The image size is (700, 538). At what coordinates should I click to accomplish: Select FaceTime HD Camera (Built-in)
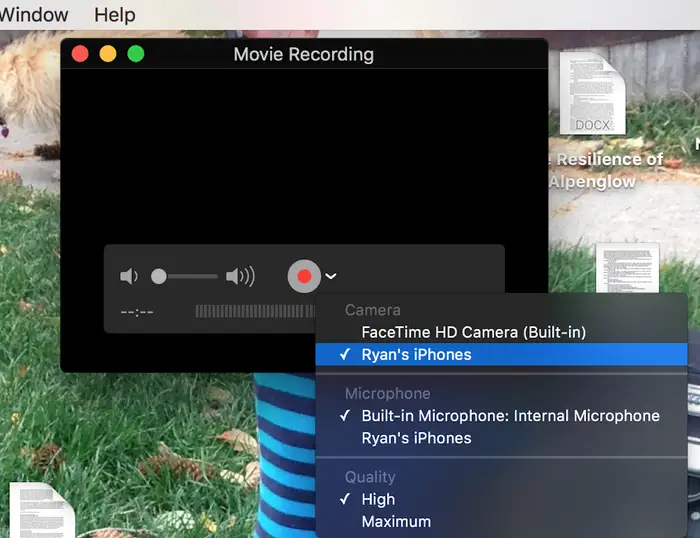pyautogui.click(x=473, y=332)
